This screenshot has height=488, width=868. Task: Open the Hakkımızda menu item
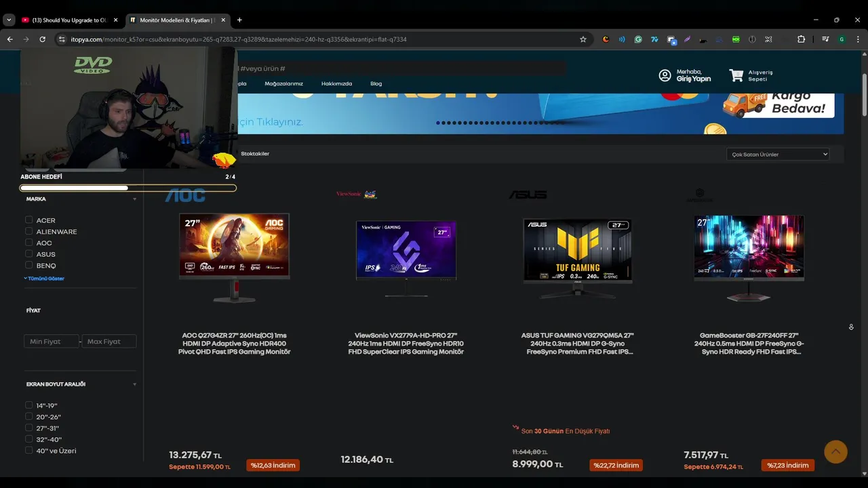336,83
